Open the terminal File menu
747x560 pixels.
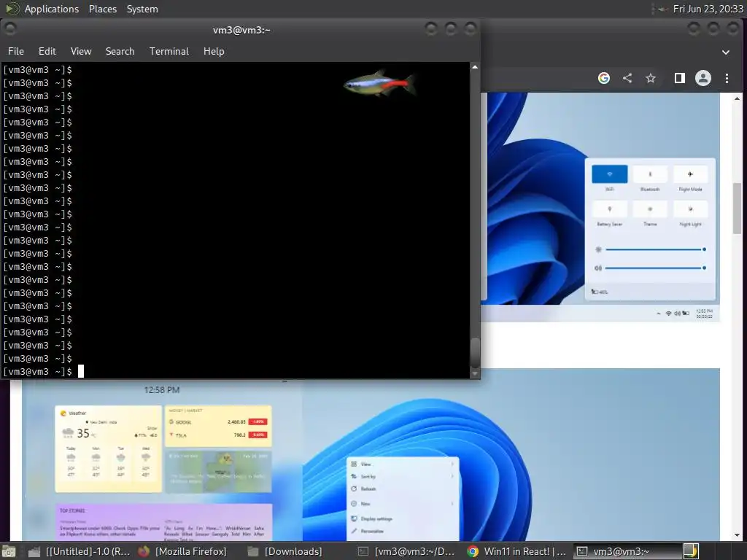[x=16, y=51]
